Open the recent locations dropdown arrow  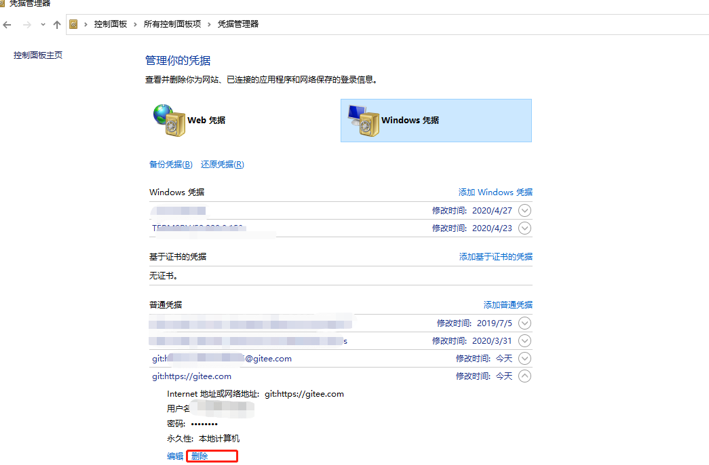pos(43,25)
